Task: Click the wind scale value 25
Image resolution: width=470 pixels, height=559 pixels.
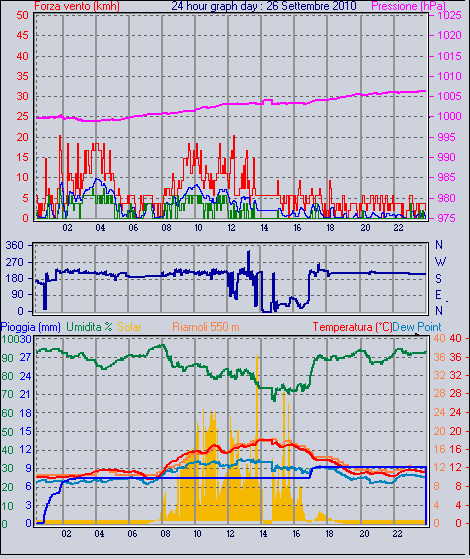Action: tap(22, 116)
